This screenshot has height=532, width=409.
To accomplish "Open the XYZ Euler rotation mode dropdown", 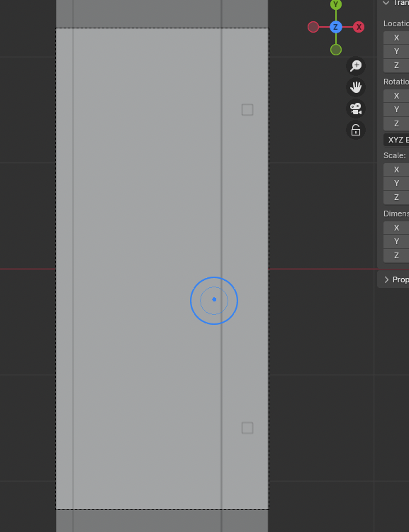I will (396, 140).
